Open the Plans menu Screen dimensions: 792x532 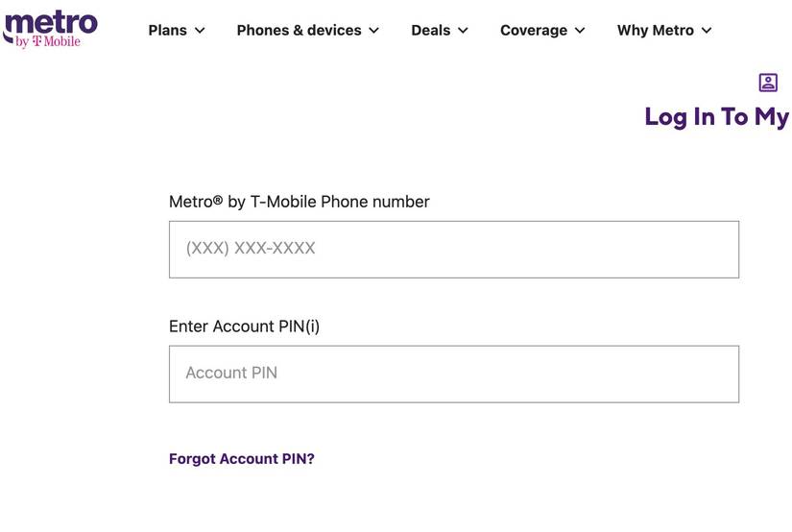(x=168, y=31)
